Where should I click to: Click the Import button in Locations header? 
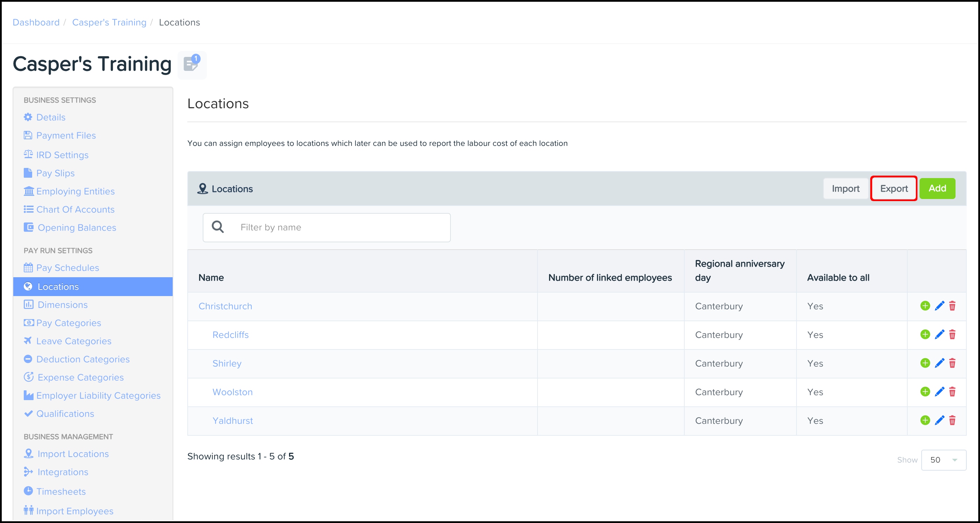click(x=845, y=189)
